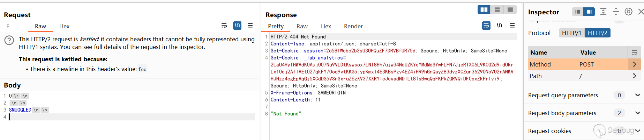Screen dimensions: 644x140
Task: Open the Path attribute row details
Action: click(x=634, y=76)
